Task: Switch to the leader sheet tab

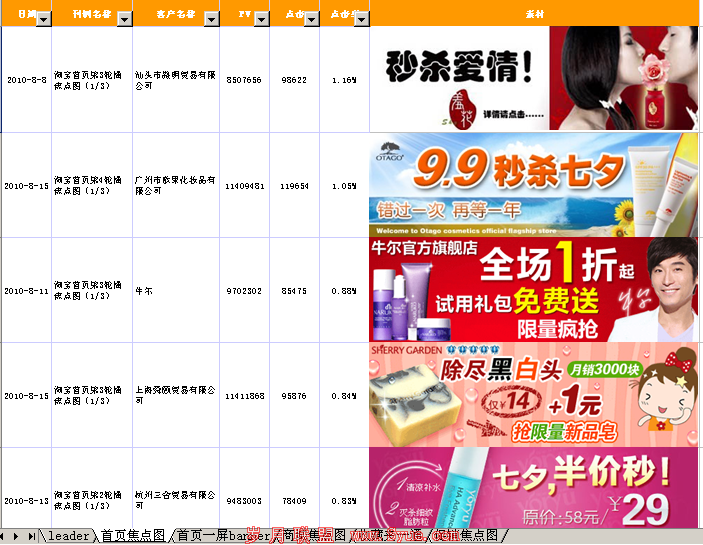Action: tap(69, 536)
